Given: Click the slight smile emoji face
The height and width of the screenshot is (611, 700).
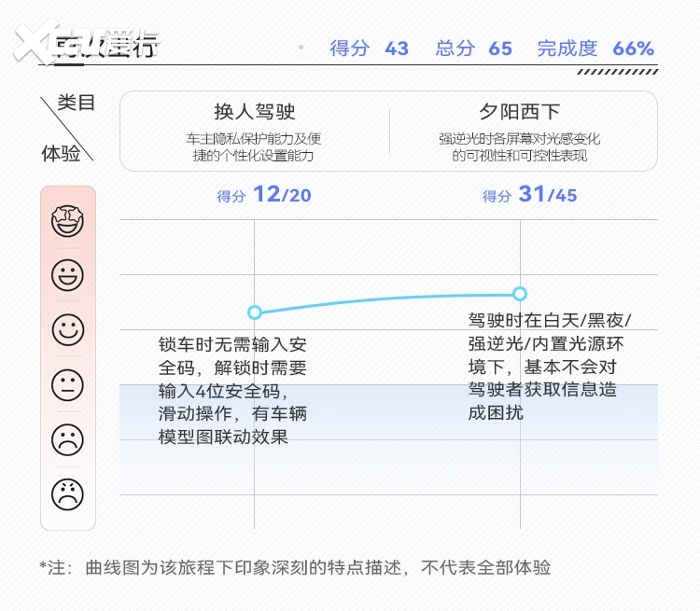Looking at the screenshot, I should (x=67, y=330).
